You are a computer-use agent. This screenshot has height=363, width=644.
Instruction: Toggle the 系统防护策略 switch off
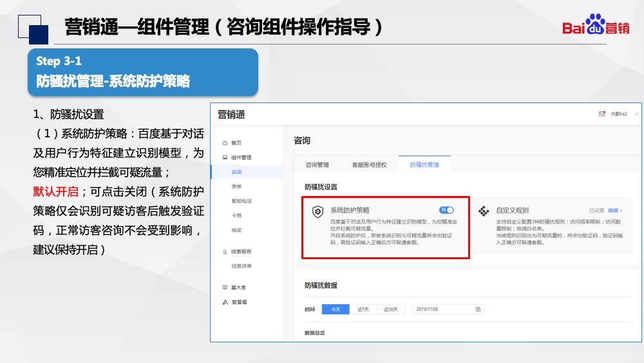[447, 210]
